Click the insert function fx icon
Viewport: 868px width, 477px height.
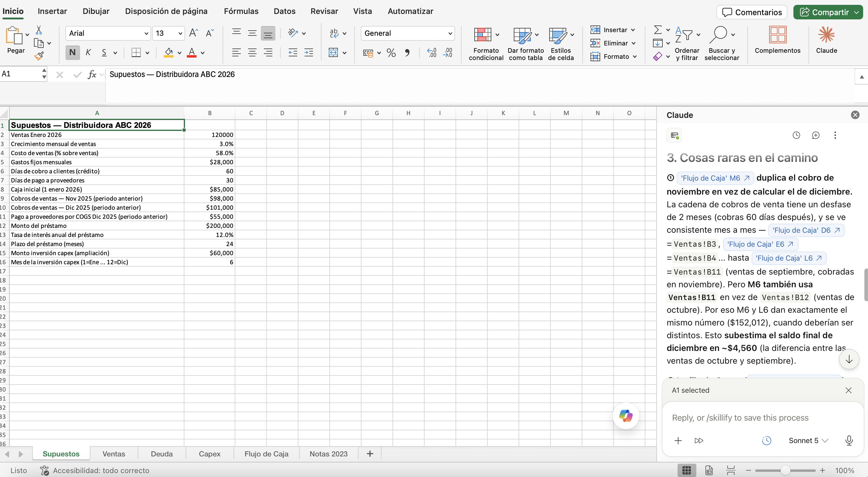pos(92,74)
